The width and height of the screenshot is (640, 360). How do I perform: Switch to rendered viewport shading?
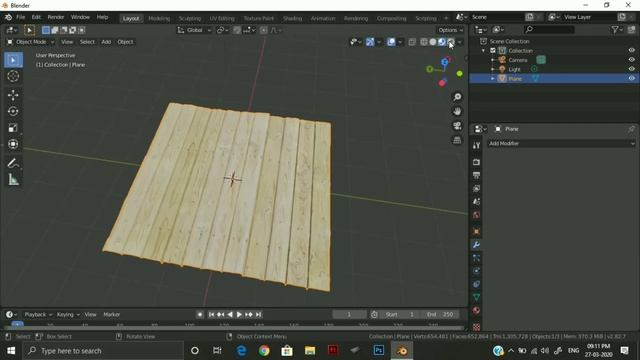tap(451, 42)
